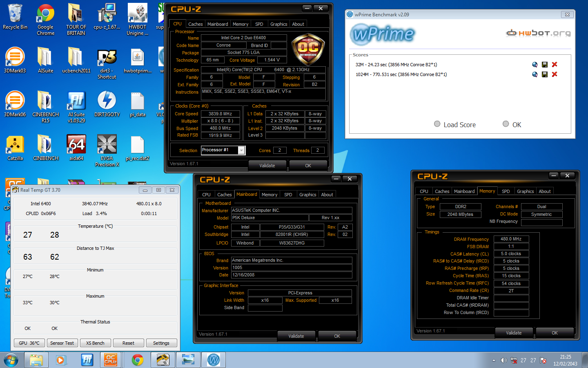Click OK in the CPU-Z Memory window
The height and width of the screenshot is (368, 588).
(555, 333)
